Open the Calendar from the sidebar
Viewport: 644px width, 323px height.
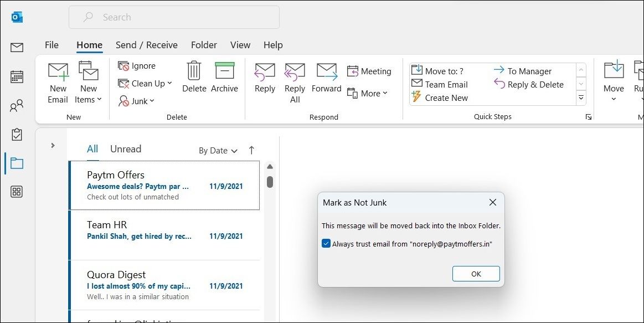point(17,76)
